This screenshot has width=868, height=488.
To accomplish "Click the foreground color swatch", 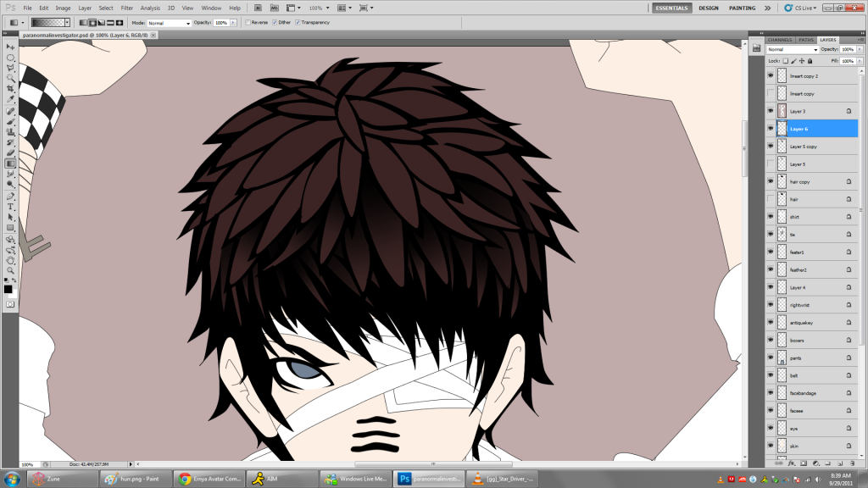I will [8, 289].
